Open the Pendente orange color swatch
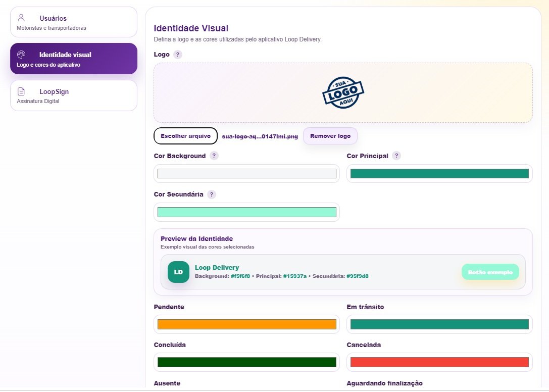This screenshot has width=549, height=392. pos(247,324)
